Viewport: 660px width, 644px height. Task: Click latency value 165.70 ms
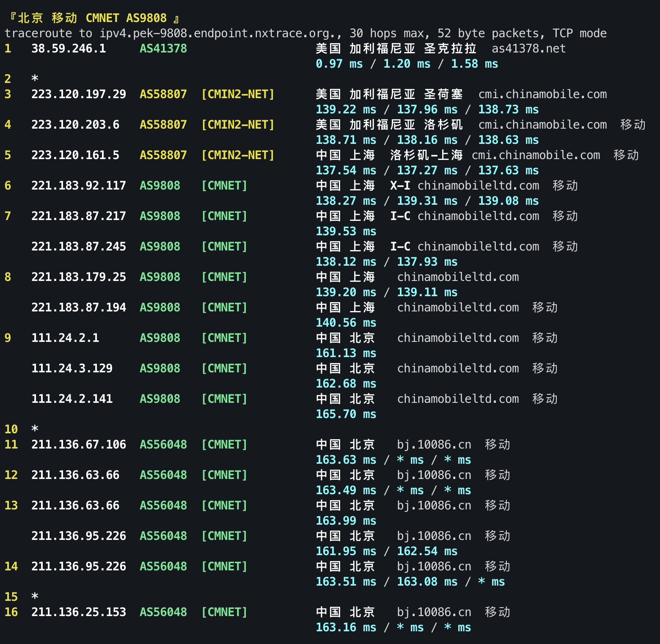[346, 414]
